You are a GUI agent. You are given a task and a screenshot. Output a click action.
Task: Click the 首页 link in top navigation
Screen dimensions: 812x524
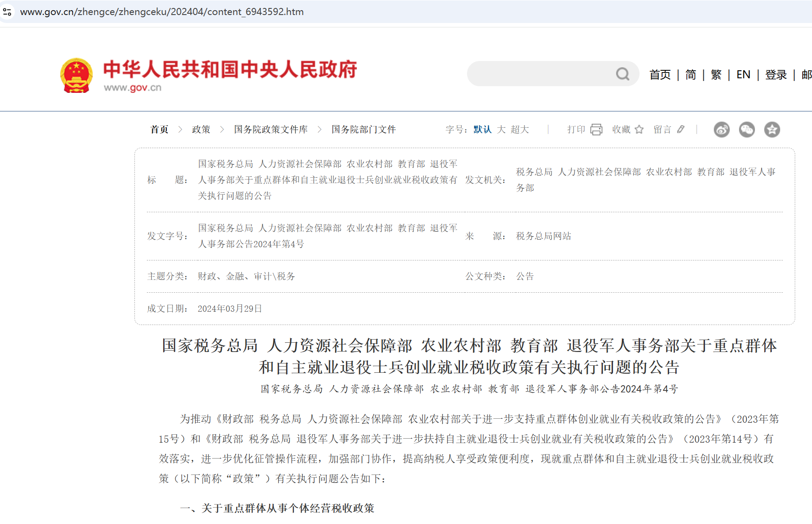point(660,75)
